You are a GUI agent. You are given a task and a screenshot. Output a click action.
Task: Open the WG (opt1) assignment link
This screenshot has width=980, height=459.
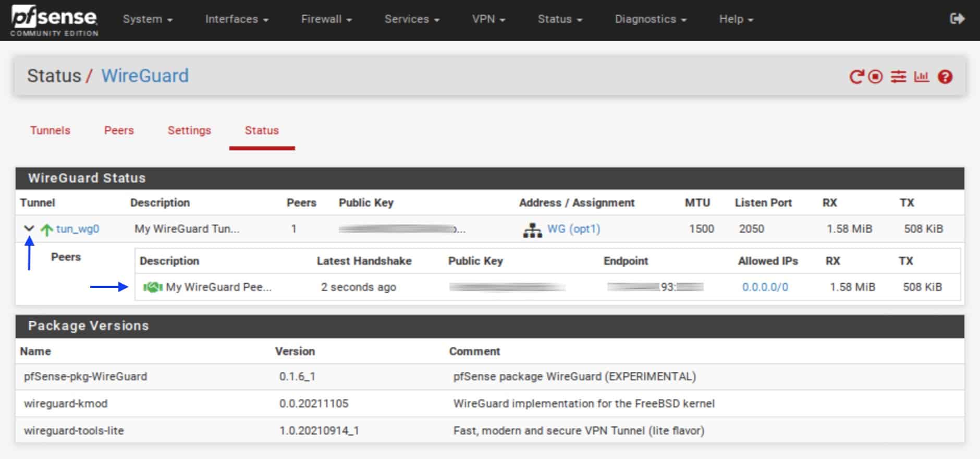coord(573,229)
